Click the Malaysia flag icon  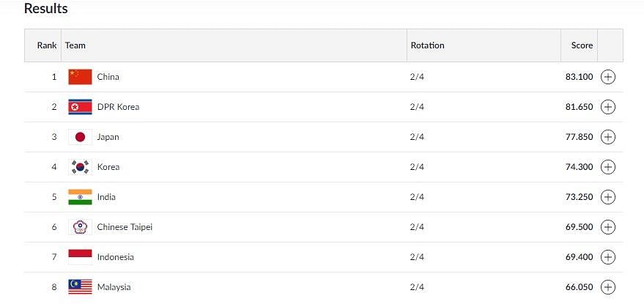click(x=80, y=286)
